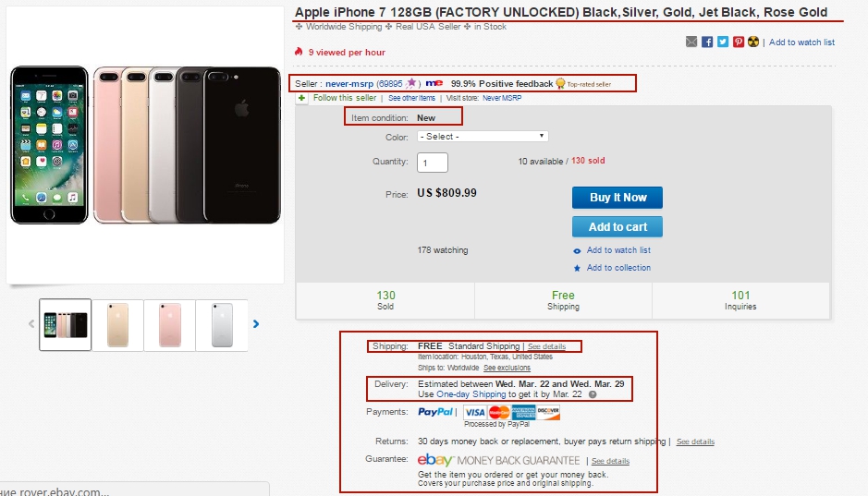Open the See other items link
This screenshot has height=496, width=868.
pos(412,98)
